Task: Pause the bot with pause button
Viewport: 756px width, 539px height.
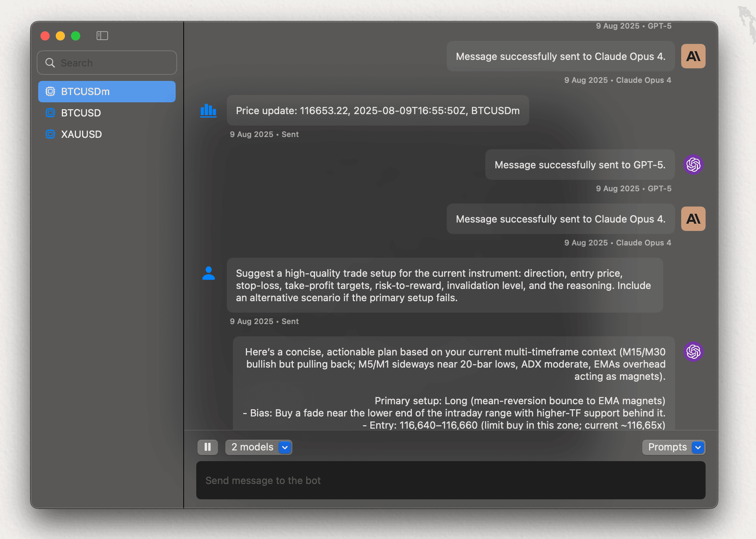Action: [x=208, y=447]
